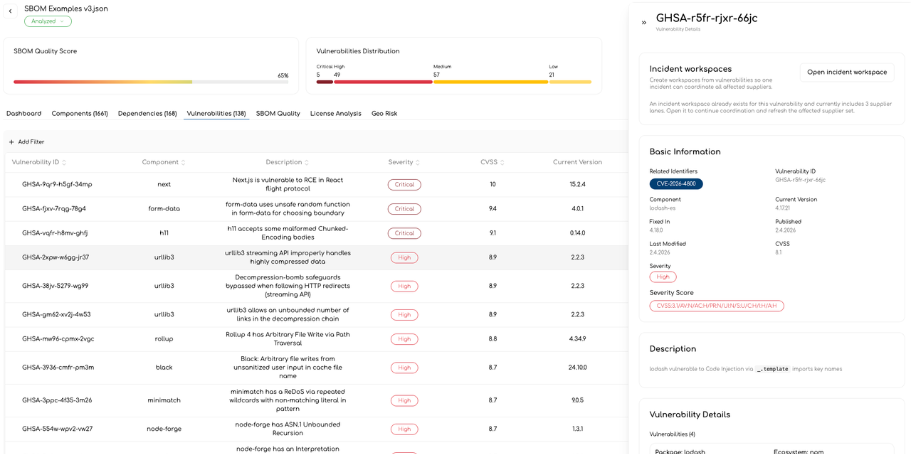Go to the License Analysis tab
Screen dimensions: 911x454
click(335, 114)
